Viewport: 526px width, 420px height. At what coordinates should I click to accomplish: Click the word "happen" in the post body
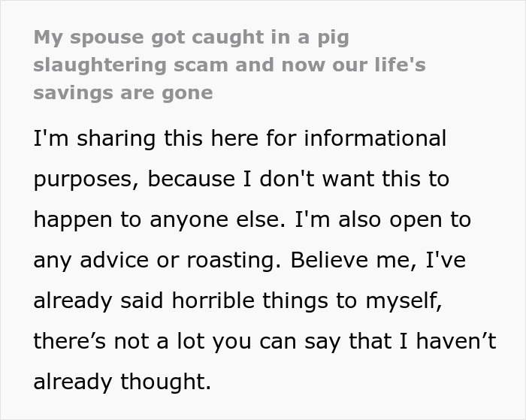click(74, 219)
